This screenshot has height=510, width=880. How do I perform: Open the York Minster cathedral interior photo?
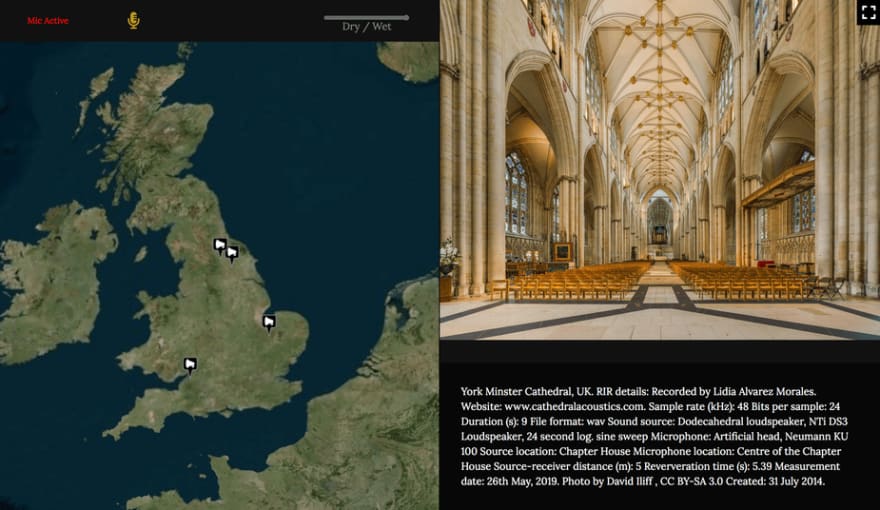click(x=659, y=169)
